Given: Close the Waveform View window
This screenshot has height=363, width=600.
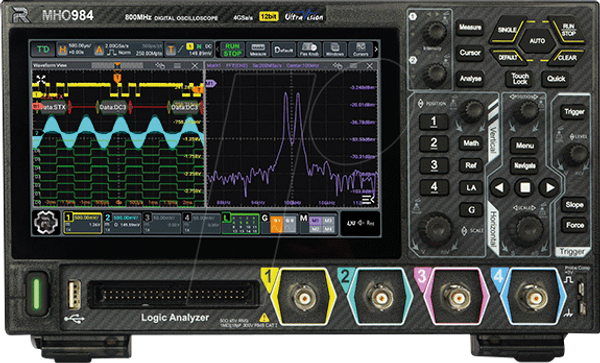Looking at the screenshot, I should [x=195, y=66].
